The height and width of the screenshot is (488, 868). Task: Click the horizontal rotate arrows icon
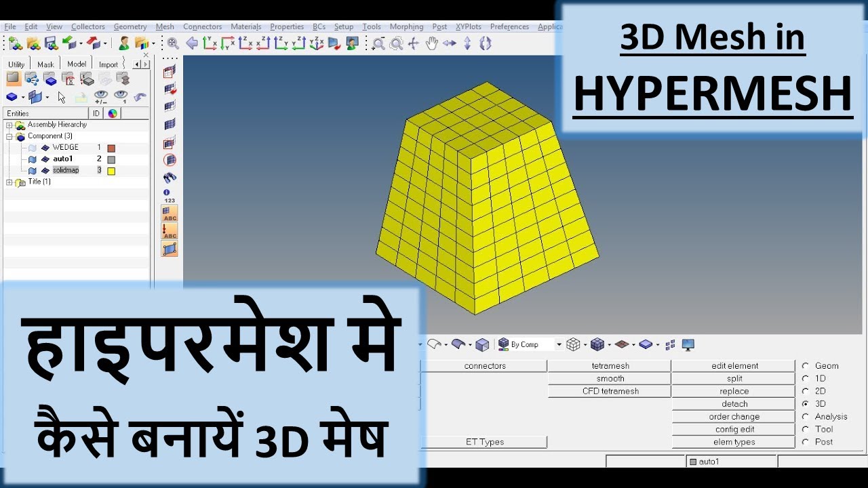pos(450,43)
